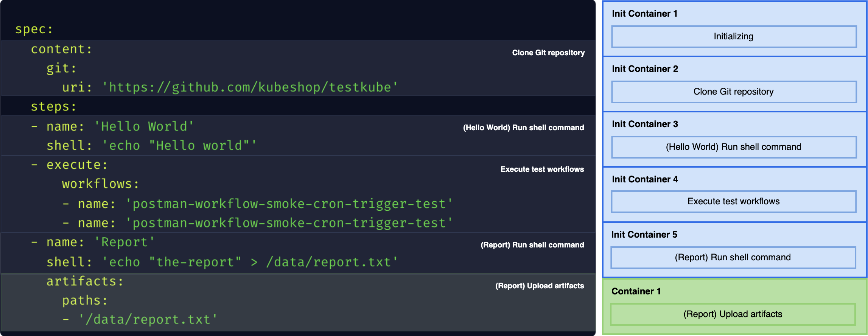Click the Init Container 1 heading
The width and height of the screenshot is (868, 336).
[x=645, y=14]
